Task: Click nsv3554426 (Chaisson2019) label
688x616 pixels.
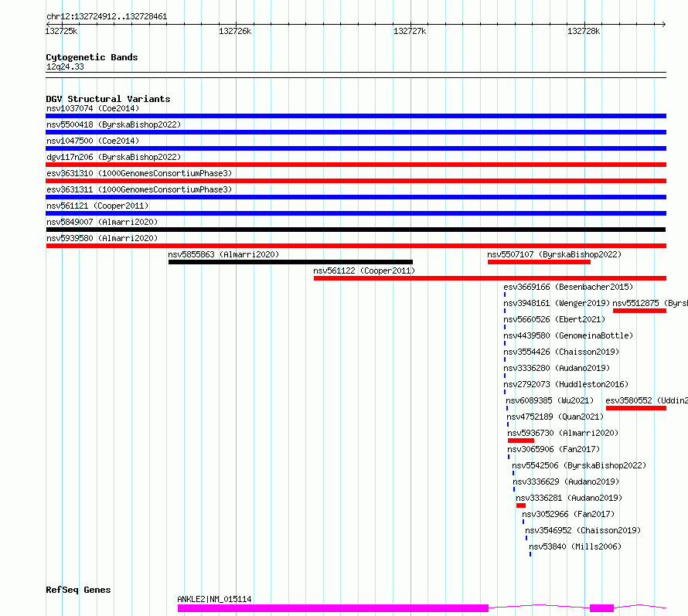Action: (x=561, y=352)
